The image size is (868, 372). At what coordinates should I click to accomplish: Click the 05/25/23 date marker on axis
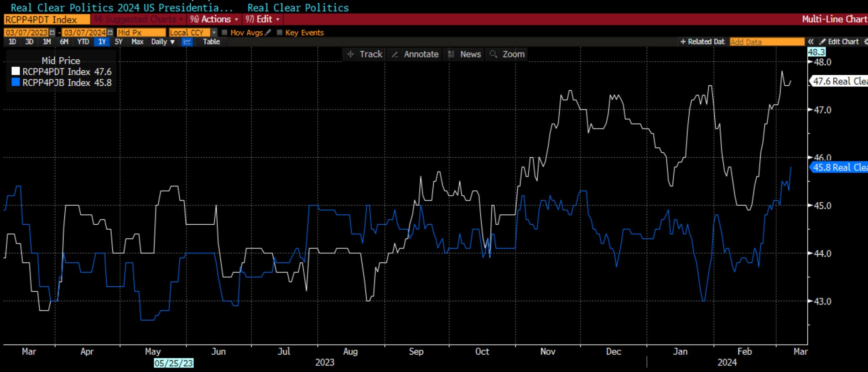[x=173, y=363]
